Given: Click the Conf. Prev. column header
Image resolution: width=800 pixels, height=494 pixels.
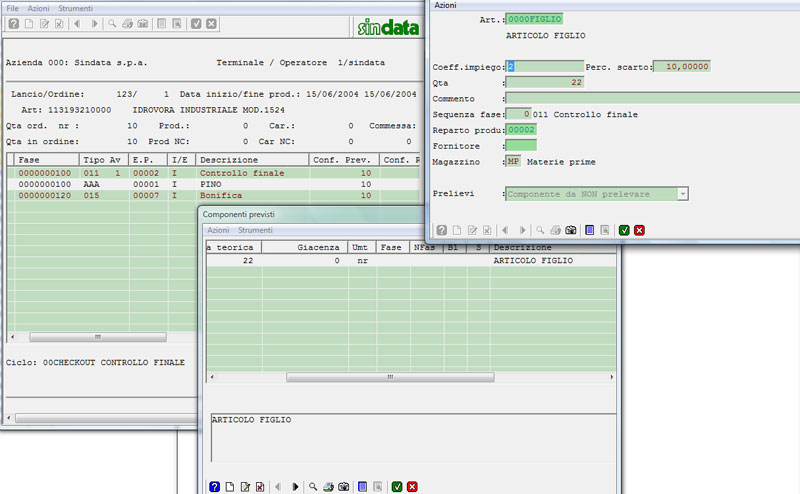Looking at the screenshot, I should [344, 160].
